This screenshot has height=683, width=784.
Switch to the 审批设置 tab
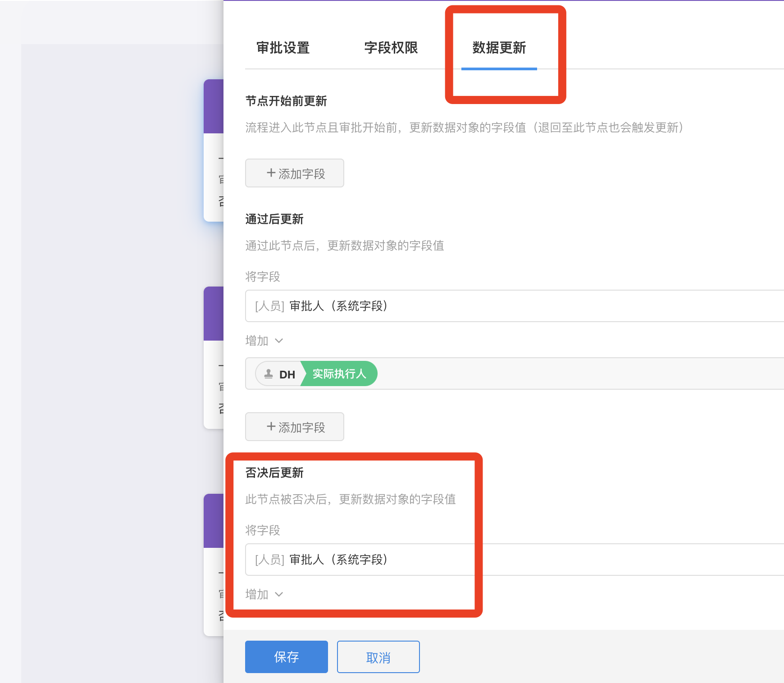click(x=283, y=48)
